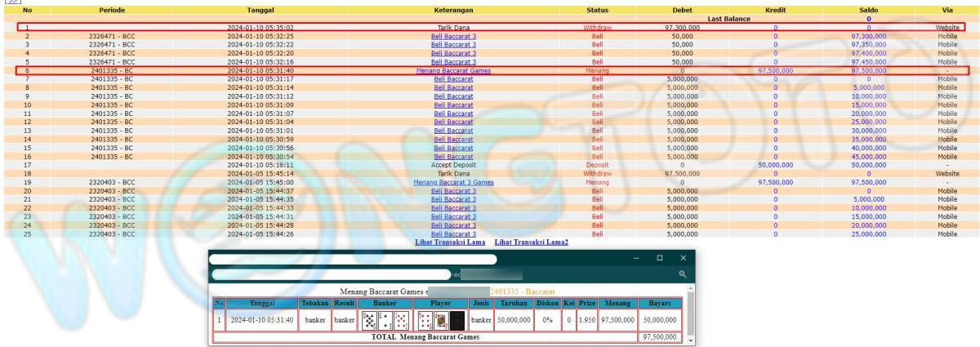Minimize the baccarat result popup window
Screen dimensions: 980x347
pos(636,258)
